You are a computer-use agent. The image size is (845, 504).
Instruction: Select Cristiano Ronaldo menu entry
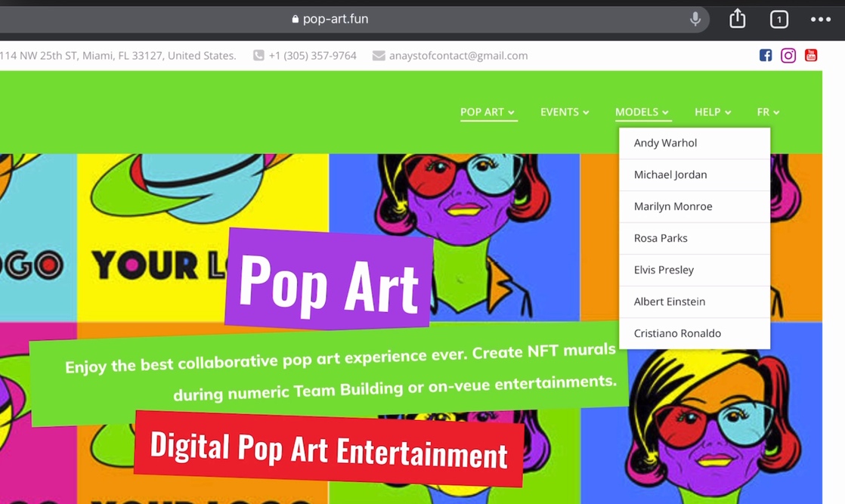coord(677,333)
